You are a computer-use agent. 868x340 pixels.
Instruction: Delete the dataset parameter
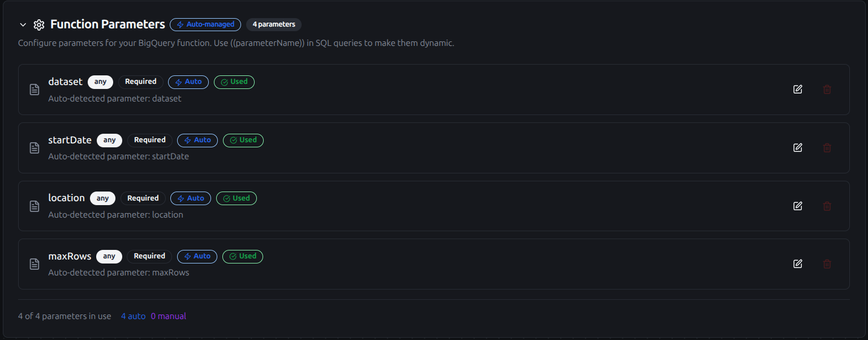coord(827,90)
